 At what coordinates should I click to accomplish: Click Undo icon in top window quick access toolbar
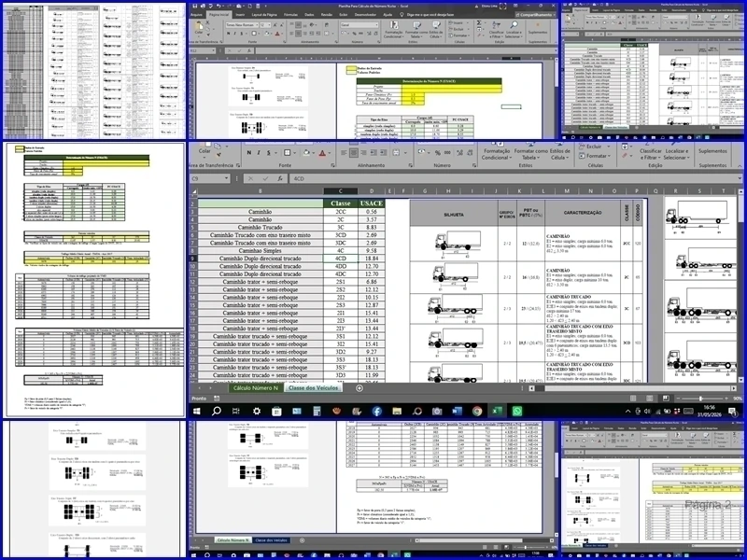(x=218, y=6)
